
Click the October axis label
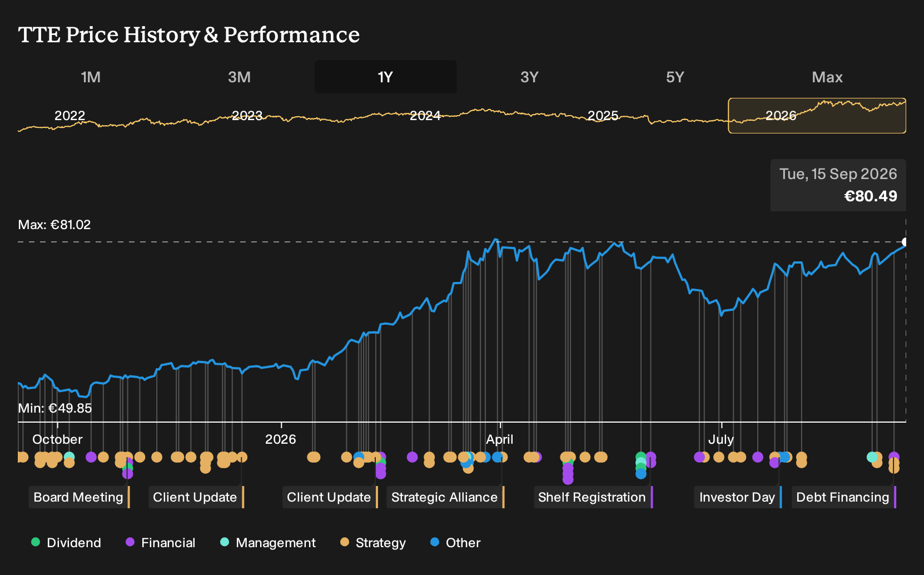click(x=57, y=439)
